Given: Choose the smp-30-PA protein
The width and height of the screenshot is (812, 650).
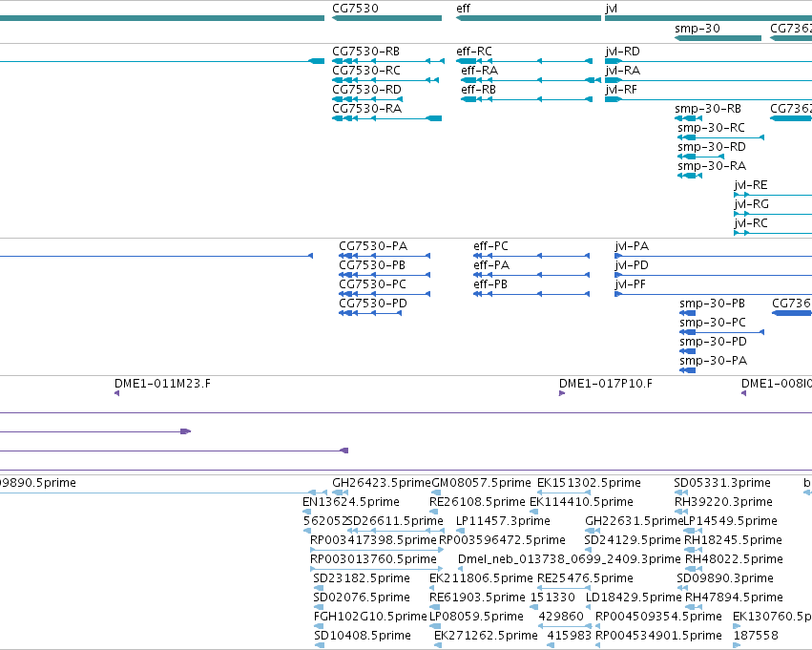Looking at the screenshot, I should (x=688, y=370).
